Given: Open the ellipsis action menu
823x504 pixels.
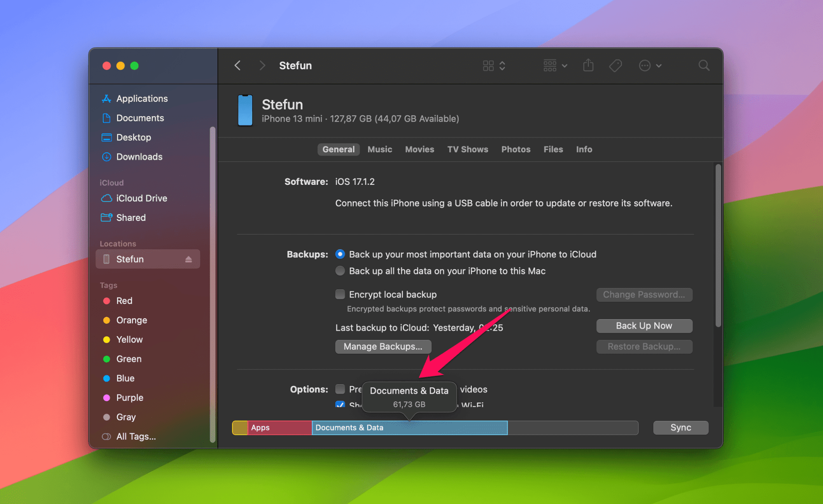Looking at the screenshot, I should tap(650, 65).
